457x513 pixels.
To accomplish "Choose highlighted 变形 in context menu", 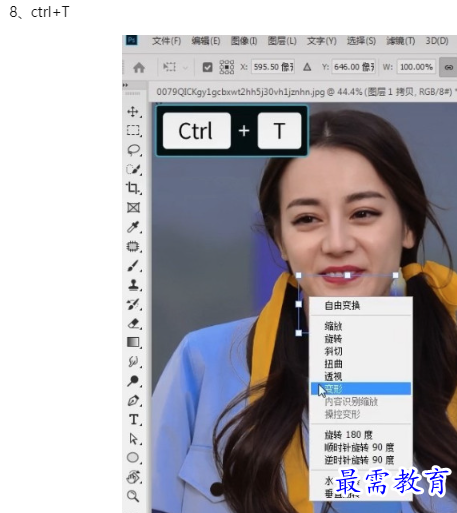I will [x=361, y=389].
